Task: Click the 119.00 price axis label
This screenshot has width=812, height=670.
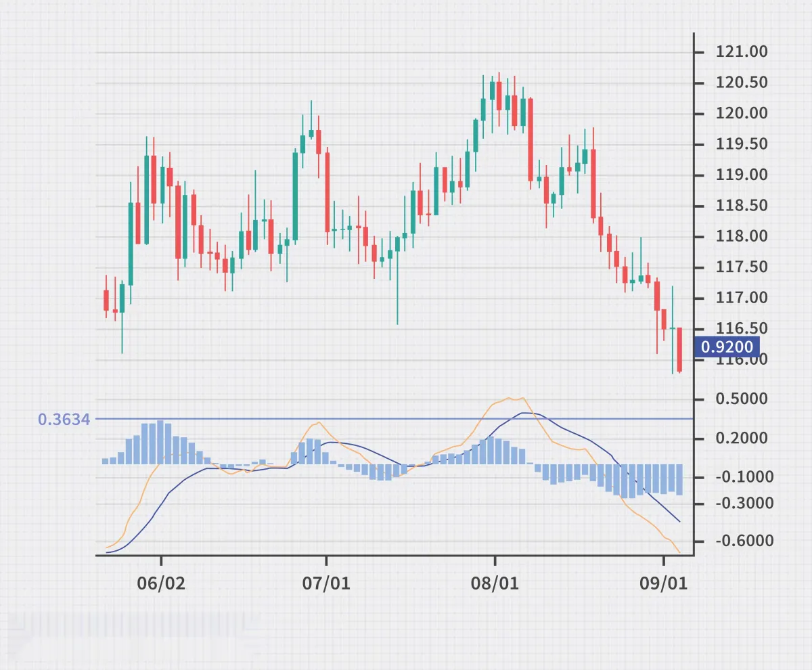Action: [x=742, y=175]
